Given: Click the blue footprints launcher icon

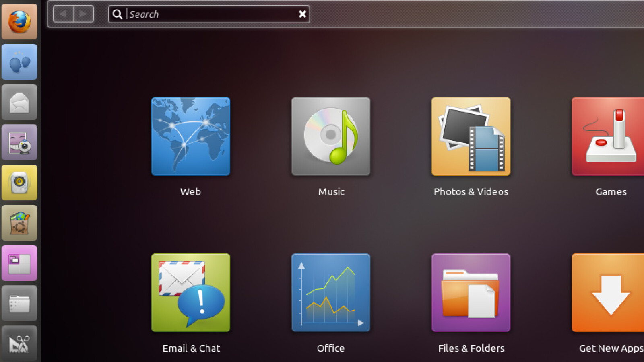Looking at the screenshot, I should click(x=19, y=62).
